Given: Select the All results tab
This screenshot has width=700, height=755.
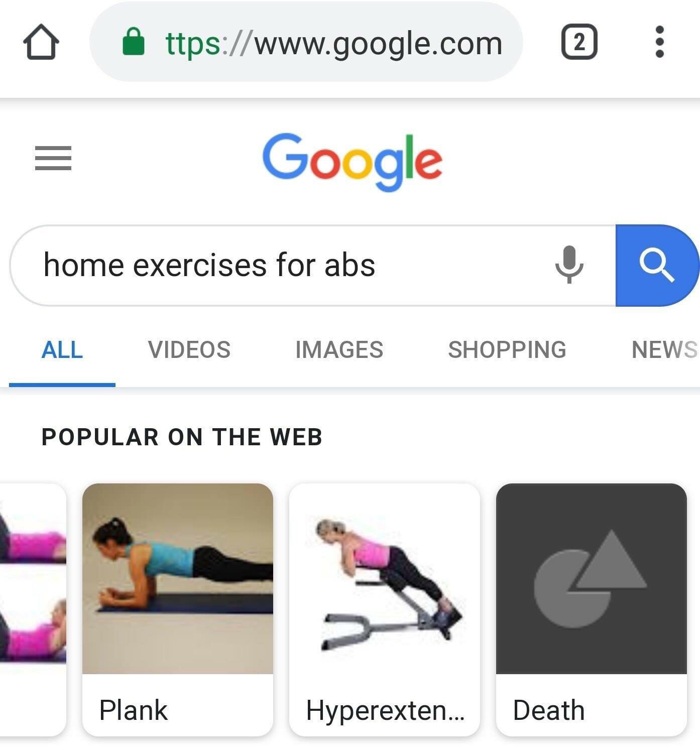Looking at the screenshot, I should point(62,350).
